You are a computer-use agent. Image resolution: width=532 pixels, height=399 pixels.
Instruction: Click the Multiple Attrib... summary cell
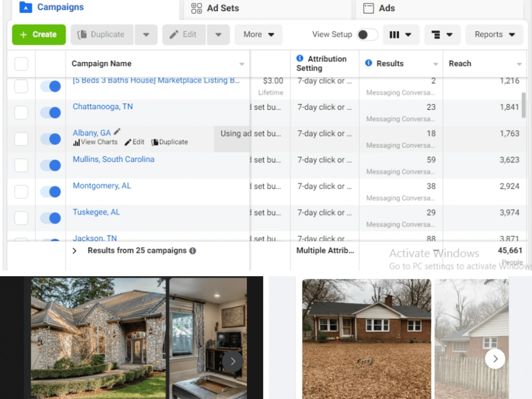(x=325, y=251)
